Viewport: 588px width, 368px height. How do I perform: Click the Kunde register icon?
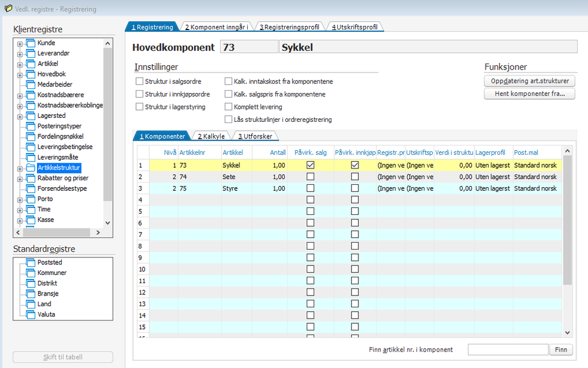tap(31, 43)
